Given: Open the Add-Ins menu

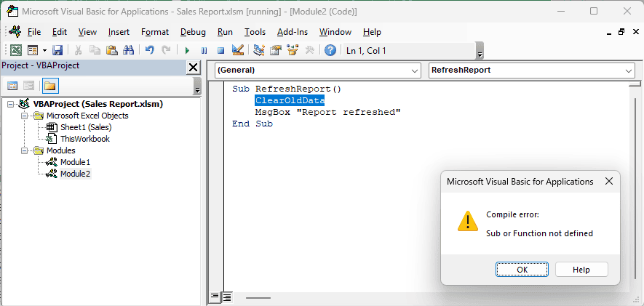Looking at the screenshot, I should click(293, 32).
